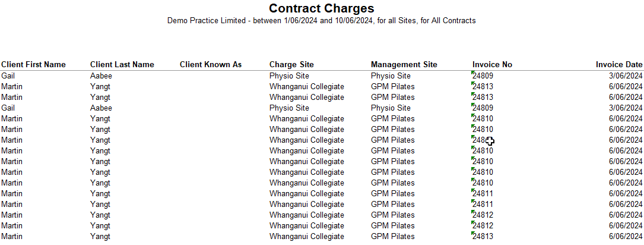This screenshot has height=245, width=644.
Task: Click invoice 24813 in the bottom row
Action: [483, 236]
